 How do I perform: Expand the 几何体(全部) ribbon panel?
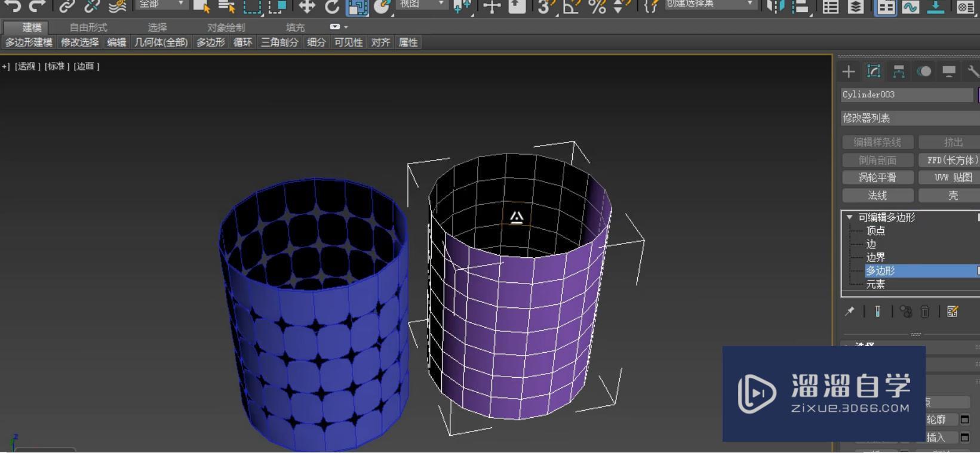tap(161, 42)
